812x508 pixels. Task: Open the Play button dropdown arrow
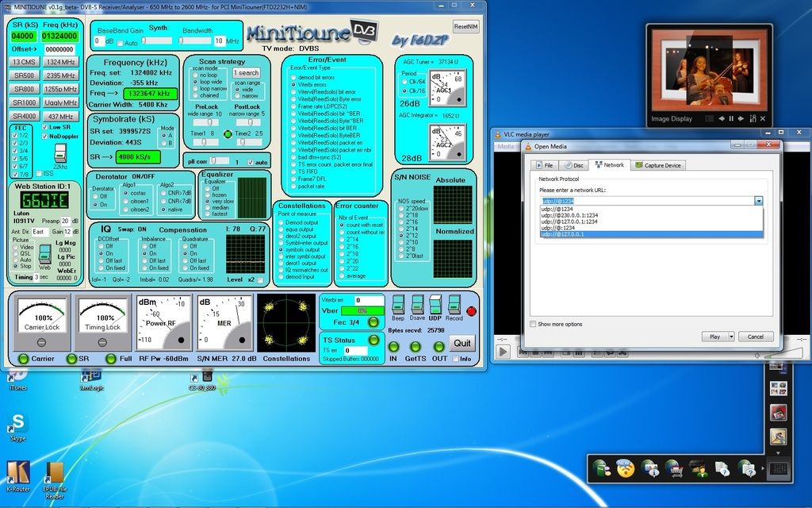(x=731, y=337)
